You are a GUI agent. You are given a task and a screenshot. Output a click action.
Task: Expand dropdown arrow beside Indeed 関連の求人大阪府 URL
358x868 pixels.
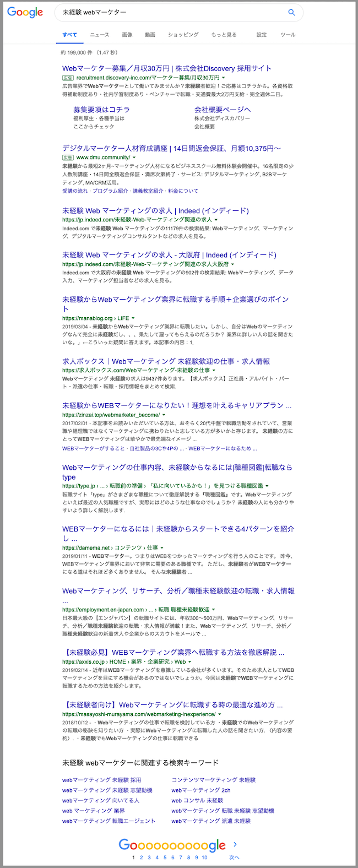(x=231, y=264)
